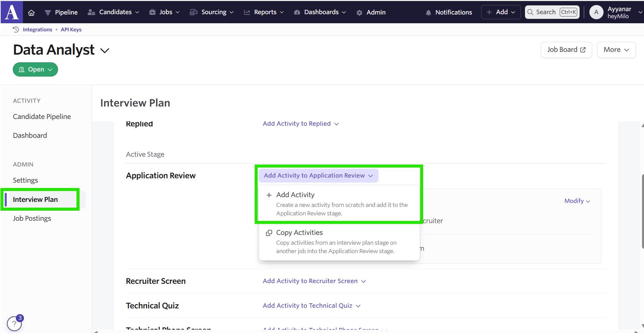644x333 pixels.
Task: Expand the Candidates navigation dropdown
Action: 113,12
